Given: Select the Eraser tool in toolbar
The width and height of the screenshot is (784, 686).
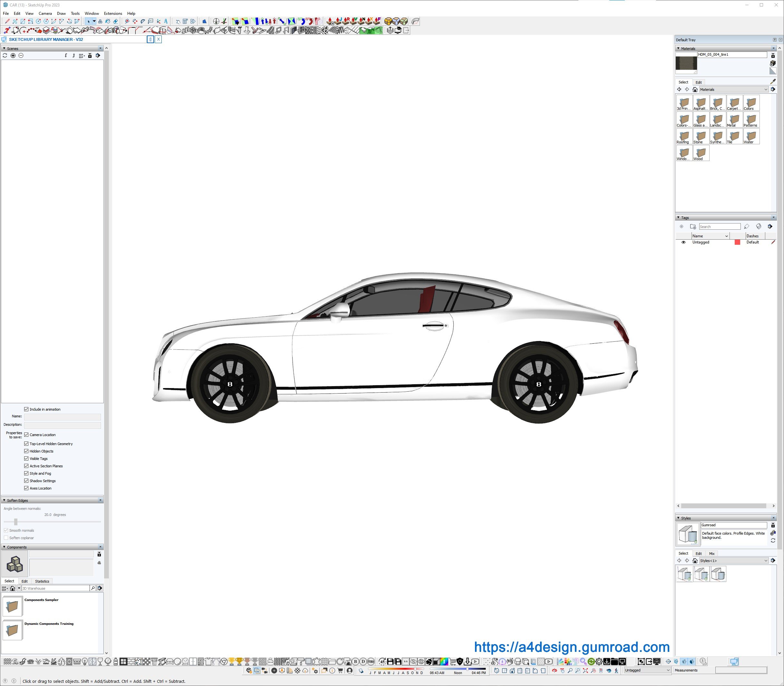Looking at the screenshot, I should click(115, 22).
